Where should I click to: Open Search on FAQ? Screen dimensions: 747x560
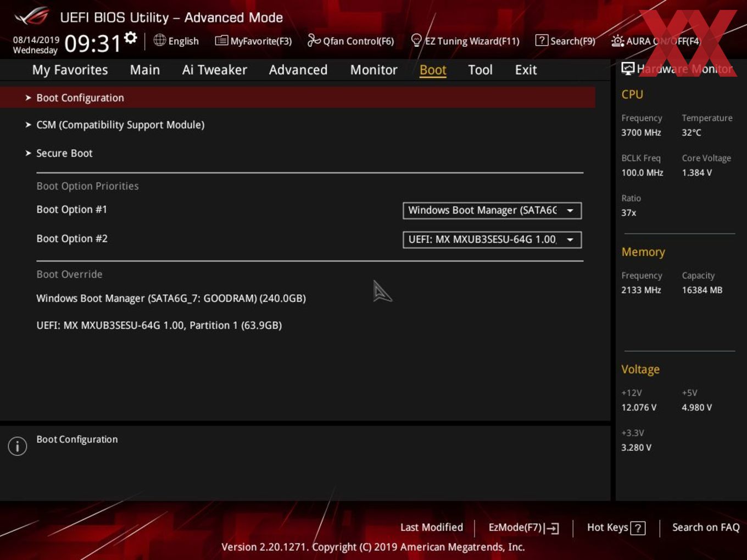[x=706, y=527]
